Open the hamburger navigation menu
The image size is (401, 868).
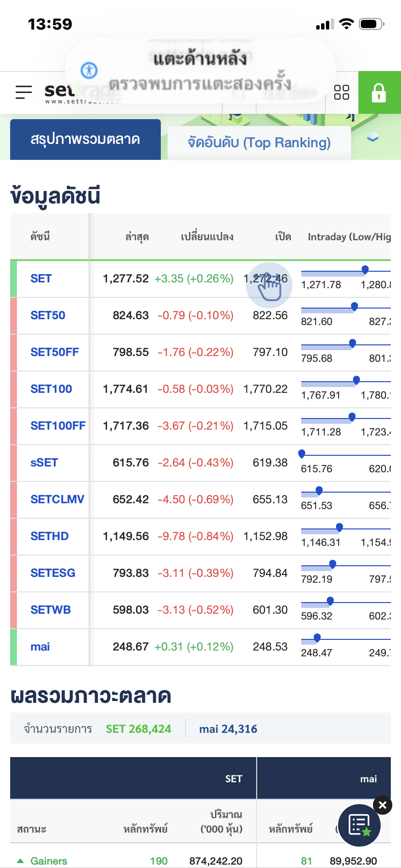(x=23, y=92)
